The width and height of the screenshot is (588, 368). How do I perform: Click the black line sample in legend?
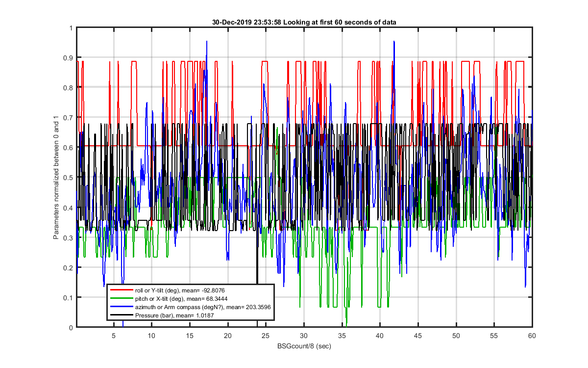click(121, 315)
